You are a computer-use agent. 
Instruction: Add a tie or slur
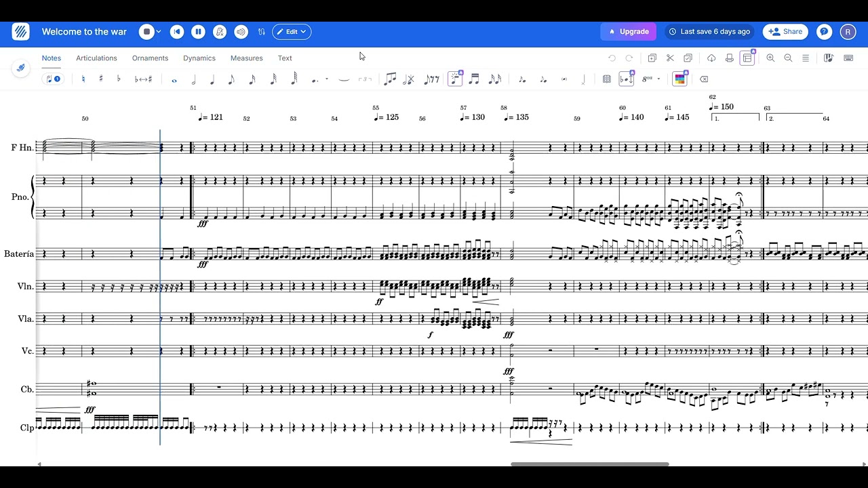pyautogui.click(x=344, y=79)
